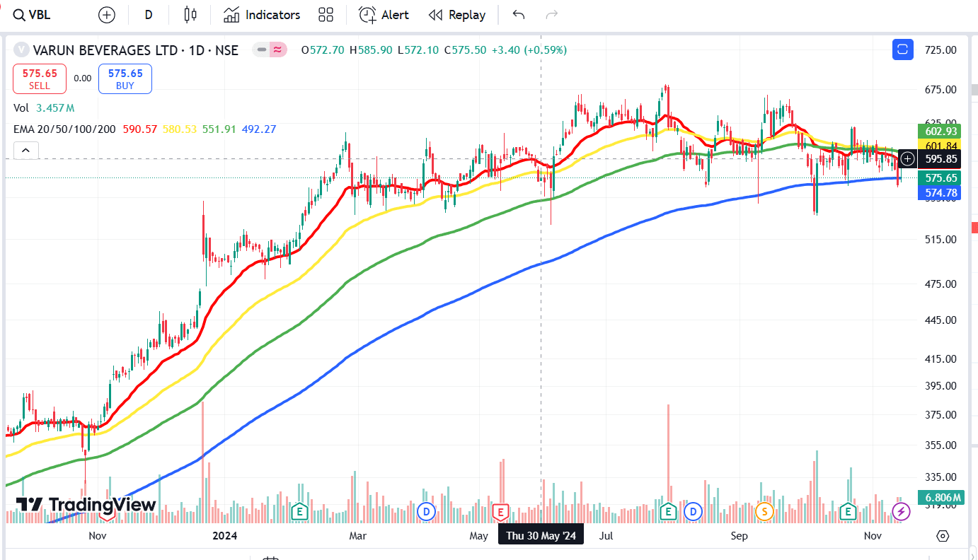Click the SELL 575.65 button
The image size is (978, 560).
tap(40, 78)
